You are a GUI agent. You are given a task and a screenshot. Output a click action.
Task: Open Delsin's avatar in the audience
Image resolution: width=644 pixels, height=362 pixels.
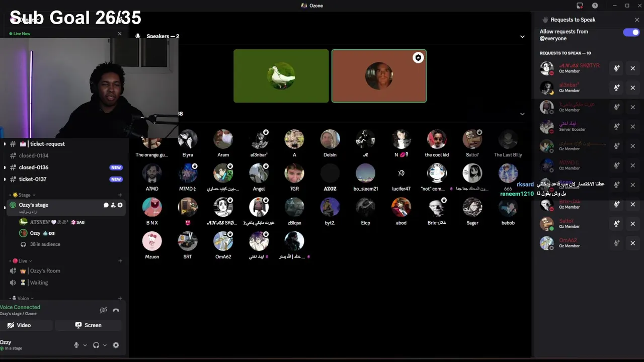[330, 139]
